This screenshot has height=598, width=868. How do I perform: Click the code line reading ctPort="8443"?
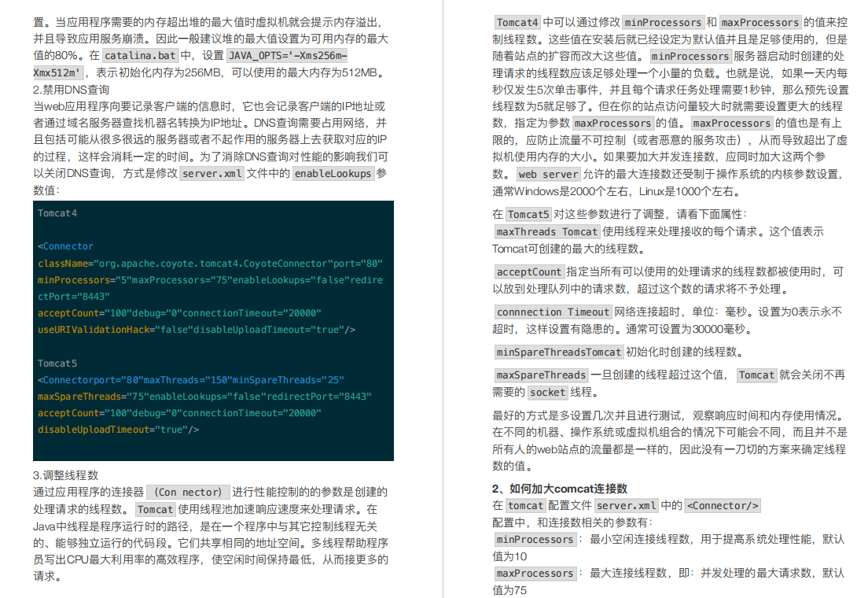(74, 297)
